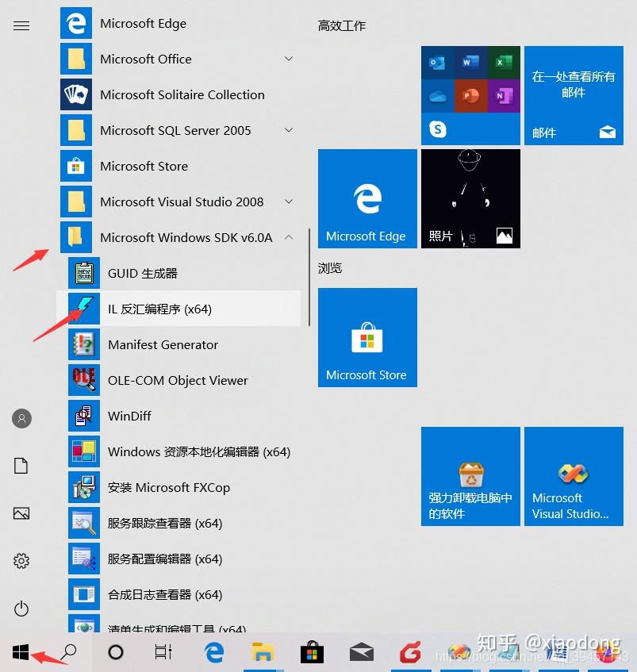This screenshot has height=672, width=637.
Task: Open Windows 资源本地化编辑器 (x64)
Action: point(180,451)
